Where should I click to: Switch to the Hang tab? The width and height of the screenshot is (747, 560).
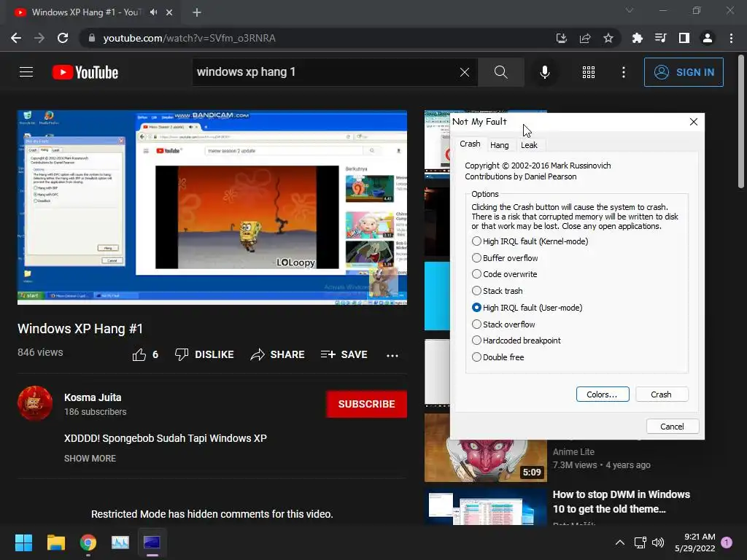[x=499, y=145]
